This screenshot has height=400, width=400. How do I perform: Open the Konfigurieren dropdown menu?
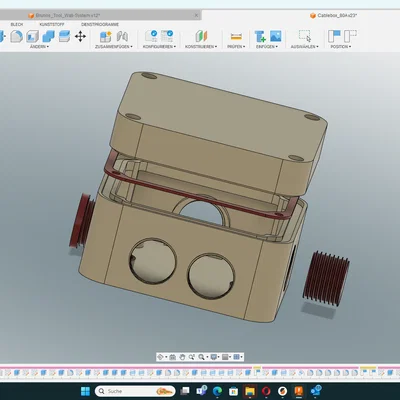(159, 47)
